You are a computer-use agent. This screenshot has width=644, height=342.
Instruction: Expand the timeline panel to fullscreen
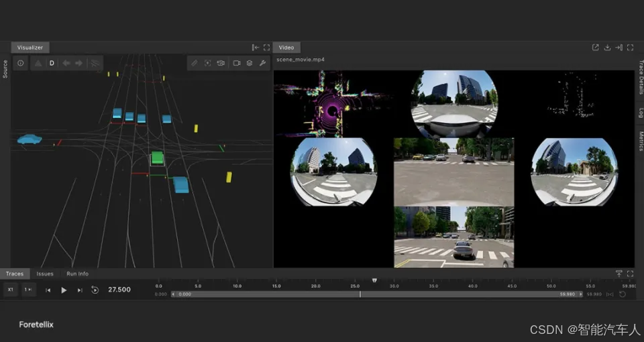coord(631,274)
